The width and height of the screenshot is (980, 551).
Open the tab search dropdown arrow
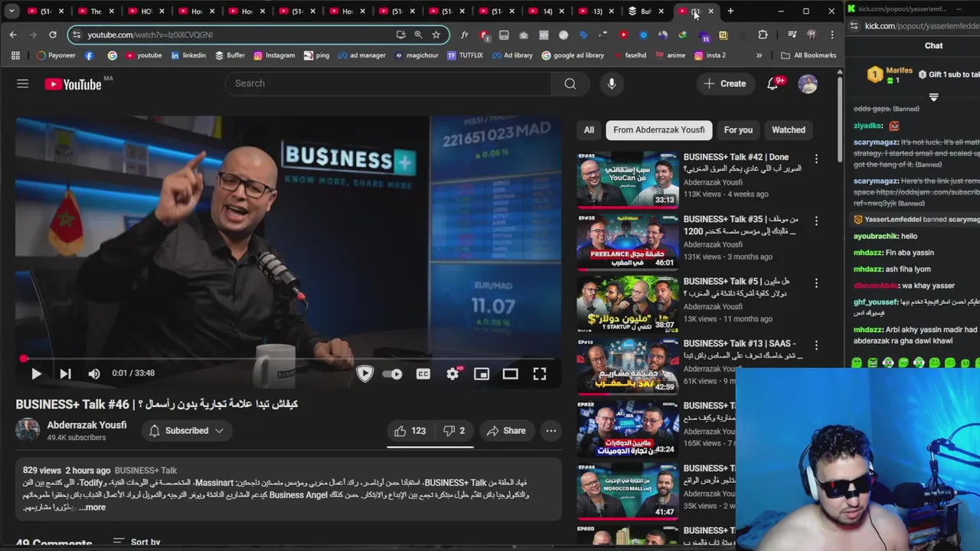coord(11,11)
